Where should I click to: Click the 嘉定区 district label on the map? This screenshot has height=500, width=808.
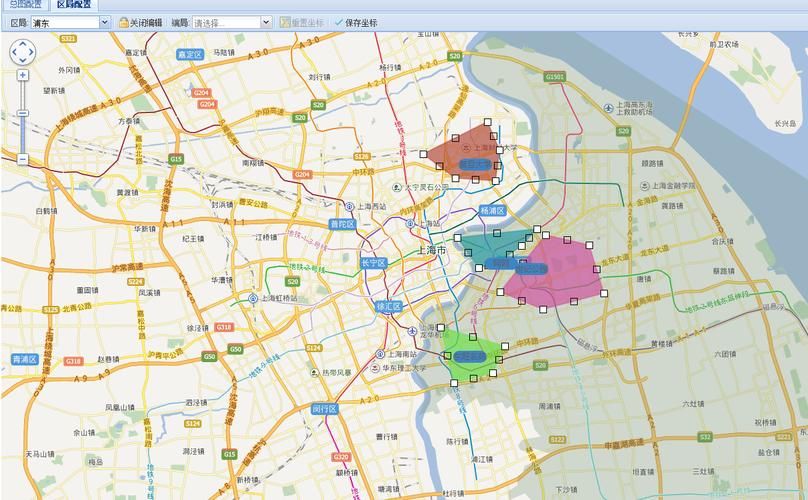point(189,55)
